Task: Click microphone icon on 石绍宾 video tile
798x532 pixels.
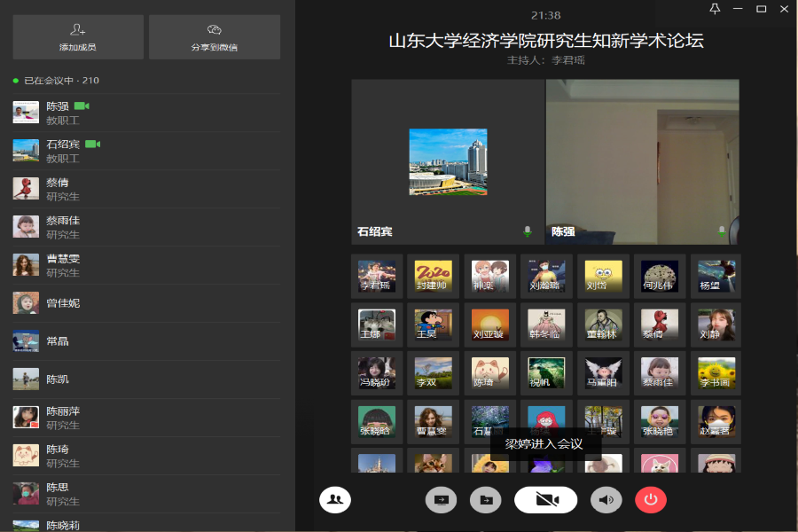Action: 528,231
